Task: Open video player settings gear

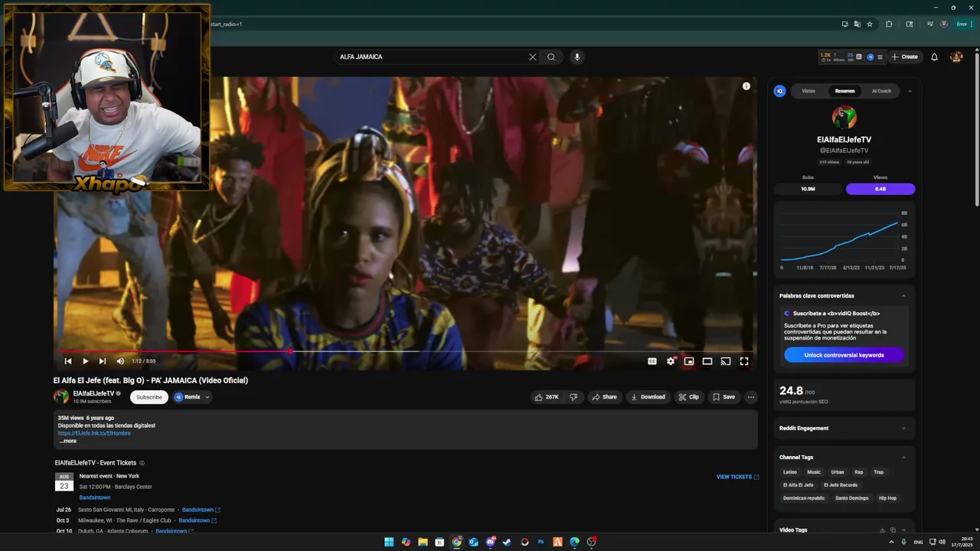Action: pyautogui.click(x=671, y=361)
